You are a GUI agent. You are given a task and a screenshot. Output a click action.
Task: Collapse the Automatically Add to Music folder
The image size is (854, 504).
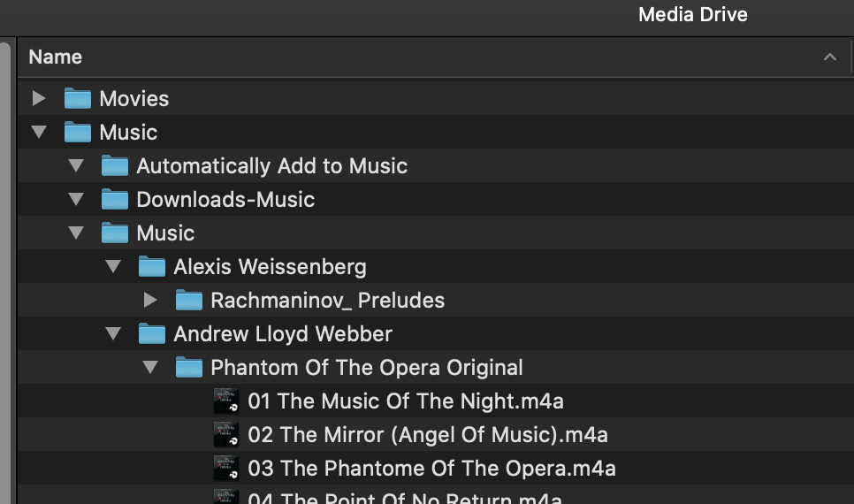(x=76, y=165)
